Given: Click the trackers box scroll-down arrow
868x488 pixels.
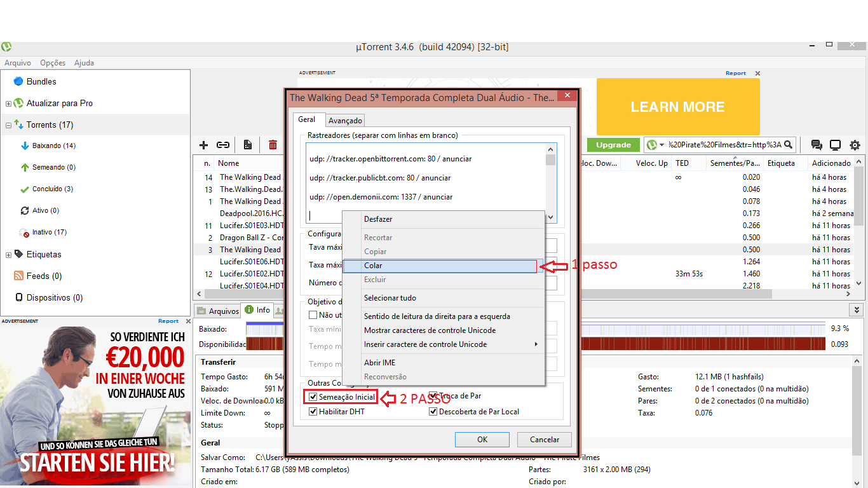Looking at the screenshot, I should (x=551, y=217).
